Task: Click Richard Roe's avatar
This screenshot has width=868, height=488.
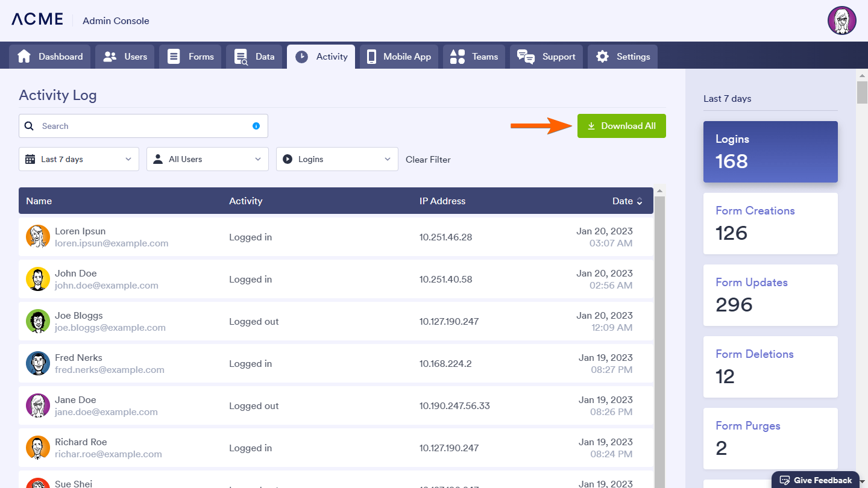Action: click(x=38, y=448)
